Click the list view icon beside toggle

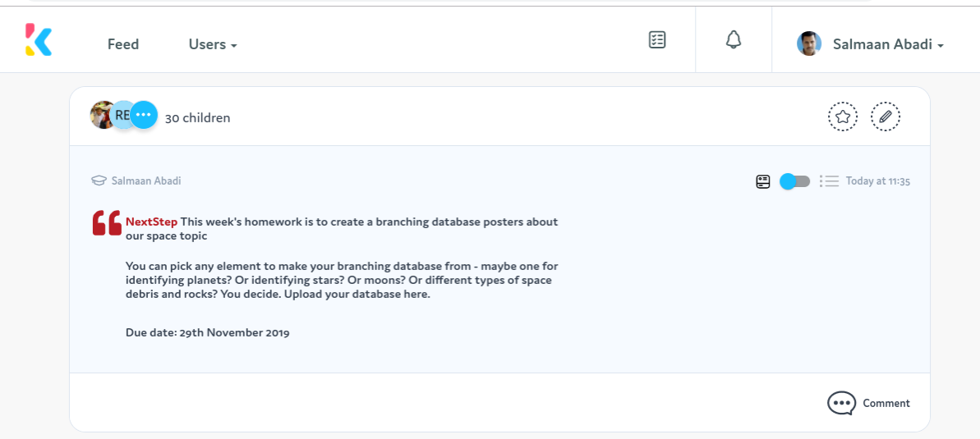pos(829,181)
